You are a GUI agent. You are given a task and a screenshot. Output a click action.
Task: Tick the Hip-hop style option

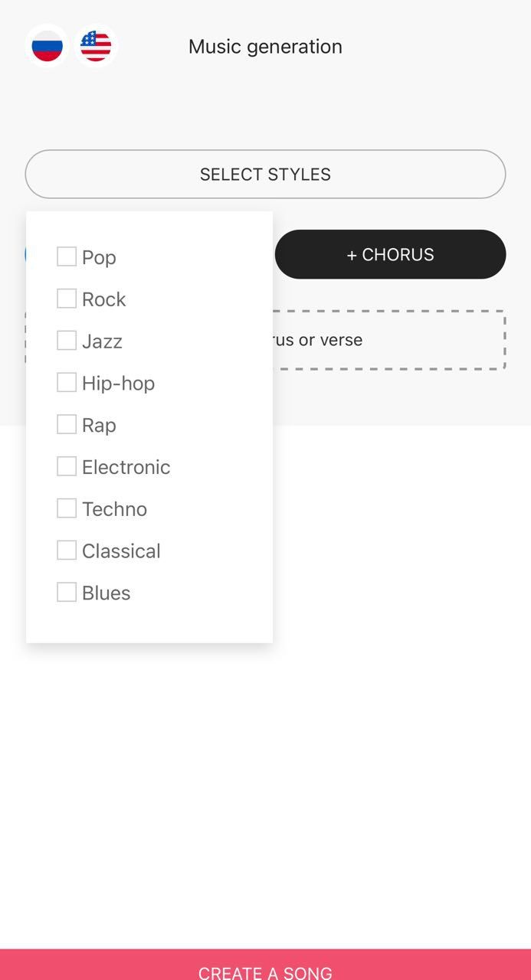tap(66, 381)
